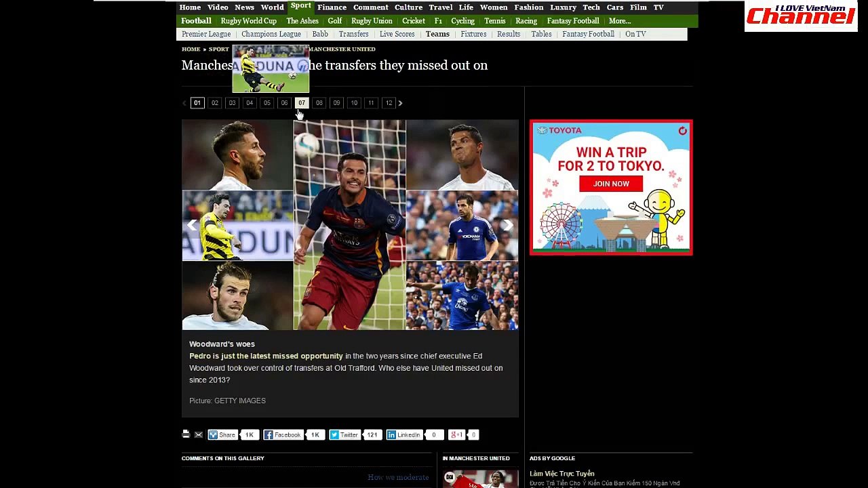
Task: Open the Tables link
Action: (x=541, y=34)
